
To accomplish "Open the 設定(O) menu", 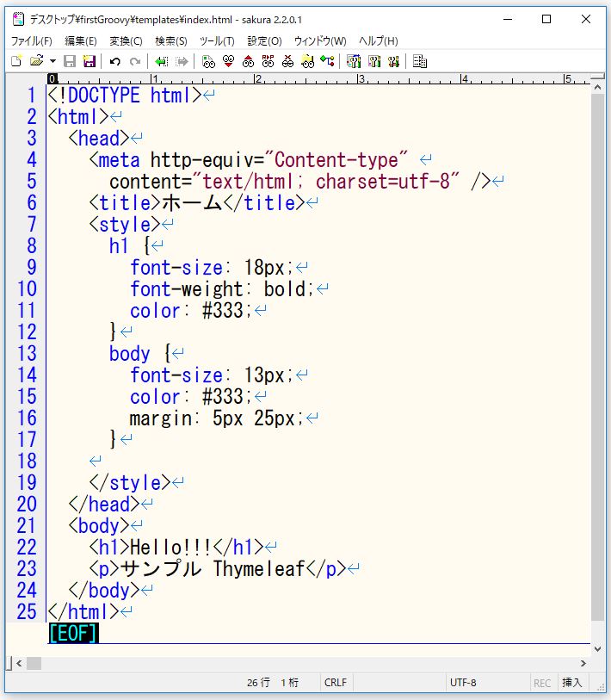I will click(264, 41).
